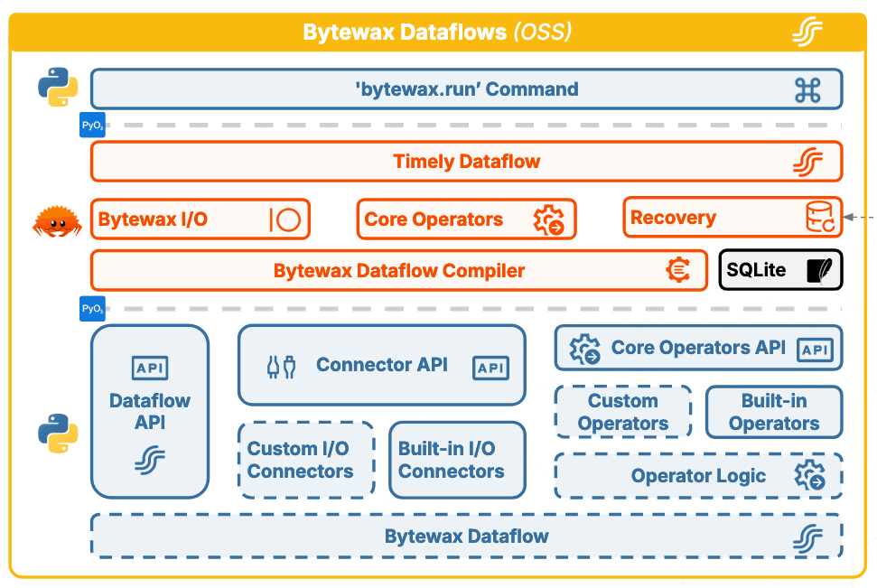Click the Python logo beside the 'bytewax.run' bar
Viewport: 877px width, 588px height.
58,88
